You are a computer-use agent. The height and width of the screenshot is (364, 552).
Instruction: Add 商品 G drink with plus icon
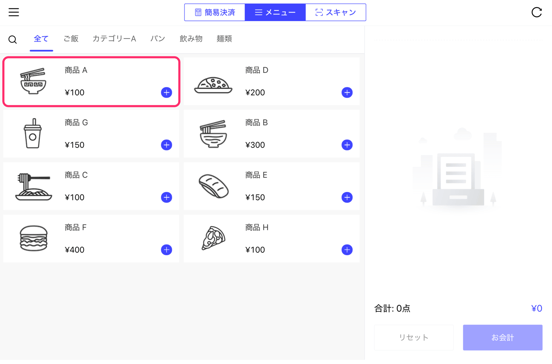pyautogui.click(x=167, y=145)
